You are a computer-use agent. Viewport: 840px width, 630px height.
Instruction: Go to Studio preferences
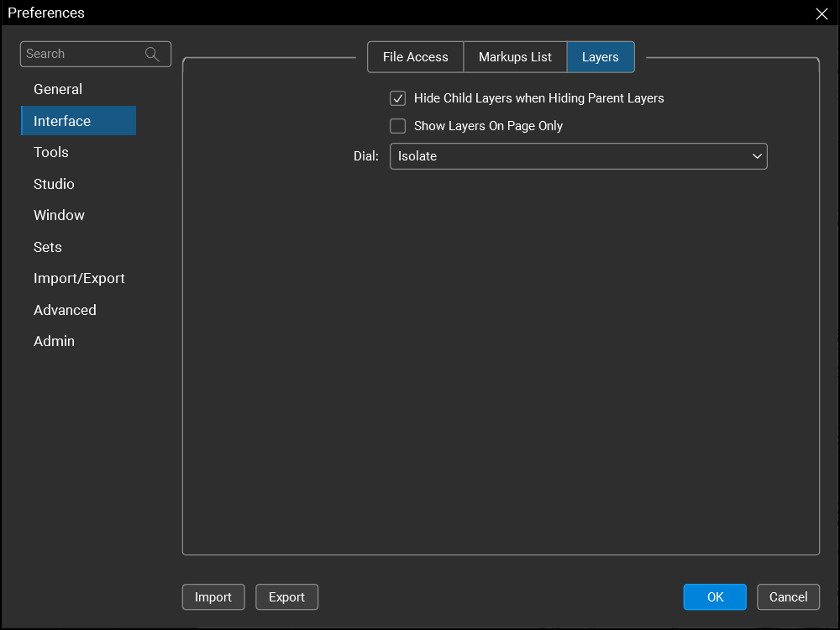click(54, 184)
